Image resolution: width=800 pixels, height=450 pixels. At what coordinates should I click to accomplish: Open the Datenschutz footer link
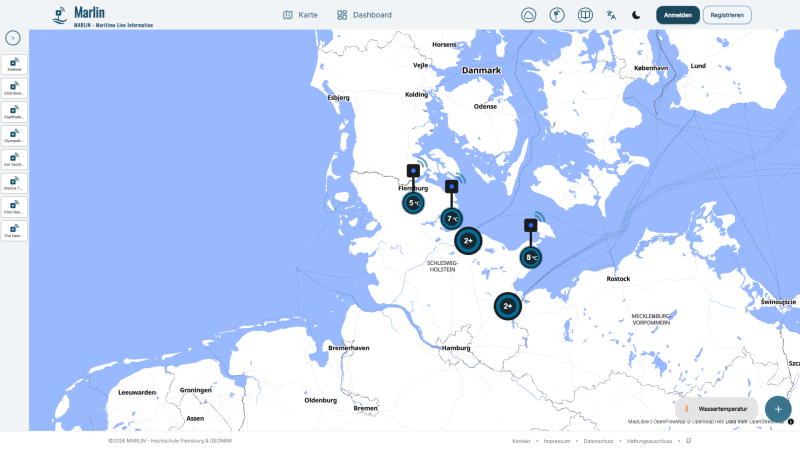click(598, 441)
